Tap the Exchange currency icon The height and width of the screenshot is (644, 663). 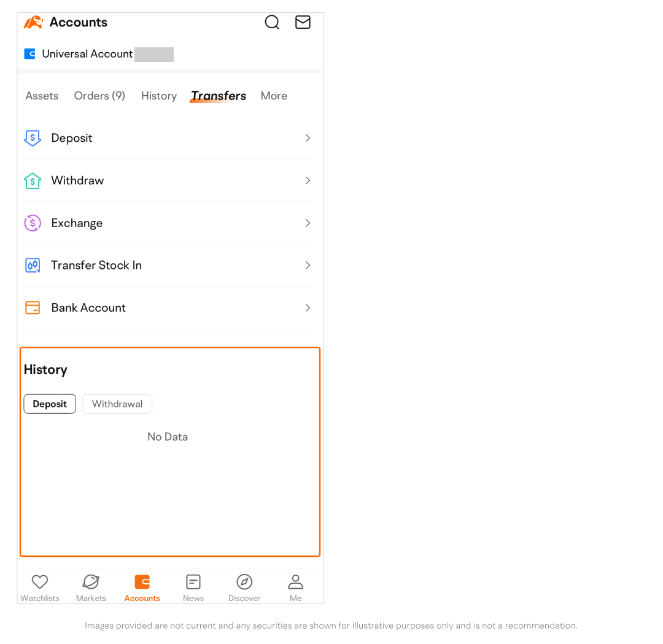click(x=33, y=223)
